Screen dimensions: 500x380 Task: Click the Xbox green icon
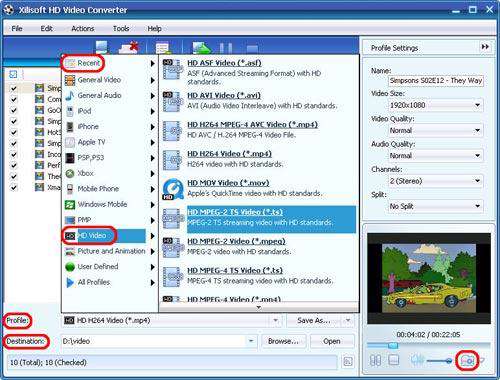click(70, 173)
